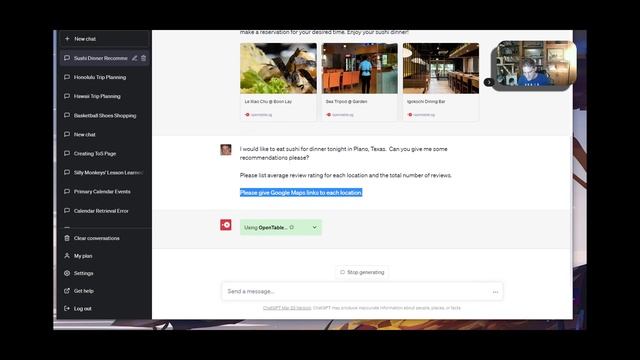640x360 pixels.
Task: Click the Using OpenTable status pill
Action: (281, 227)
